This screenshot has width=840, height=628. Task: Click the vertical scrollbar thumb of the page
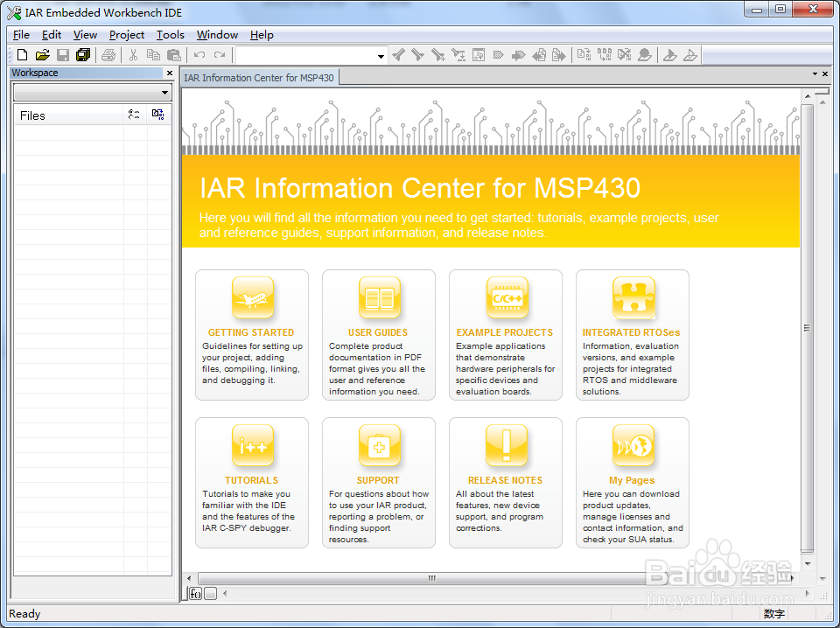tap(808, 328)
